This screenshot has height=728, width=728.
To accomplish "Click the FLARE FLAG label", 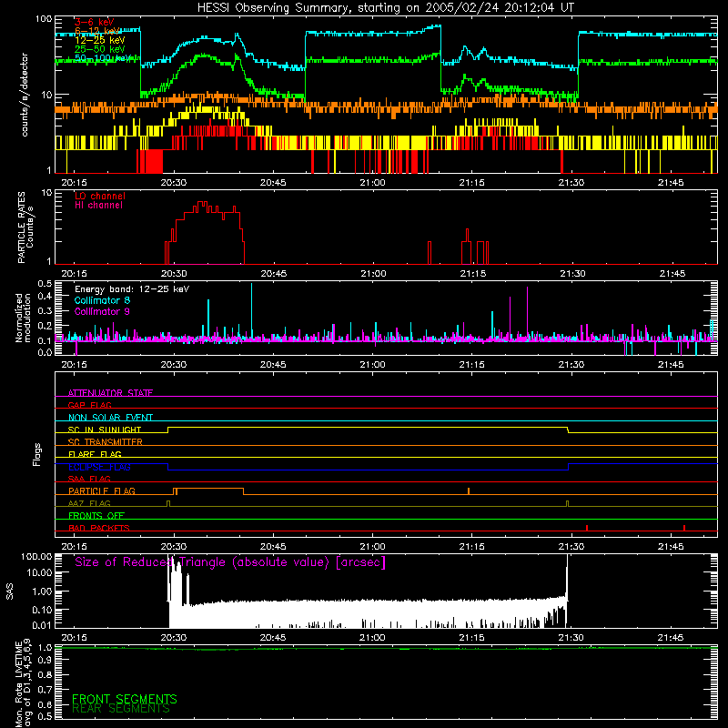I will pyautogui.click(x=95, y=454).
